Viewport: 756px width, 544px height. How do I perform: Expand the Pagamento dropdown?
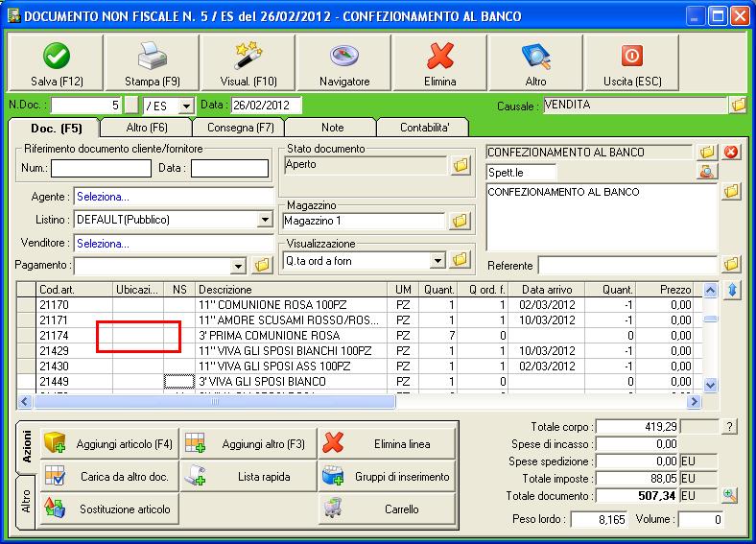tap(238, 266)
